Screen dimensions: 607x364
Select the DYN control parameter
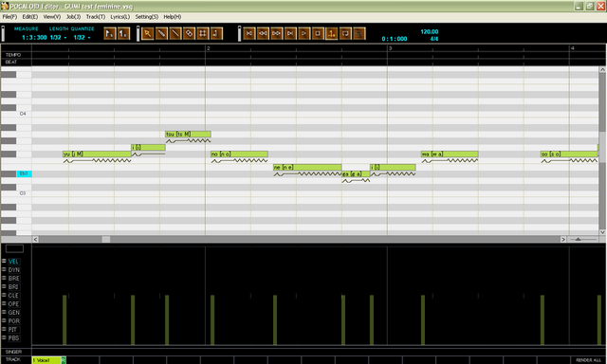coord(13,270)
